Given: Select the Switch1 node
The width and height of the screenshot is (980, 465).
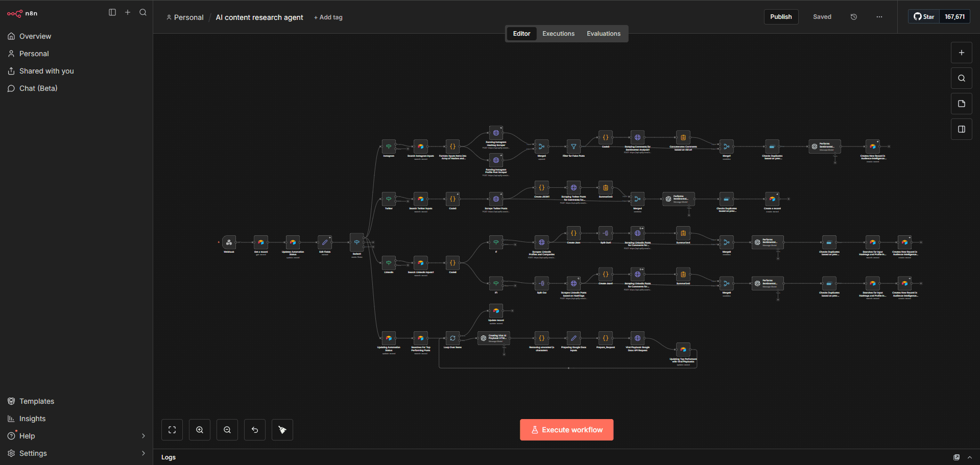Looking at the screenshot, I should coord(356,243).
